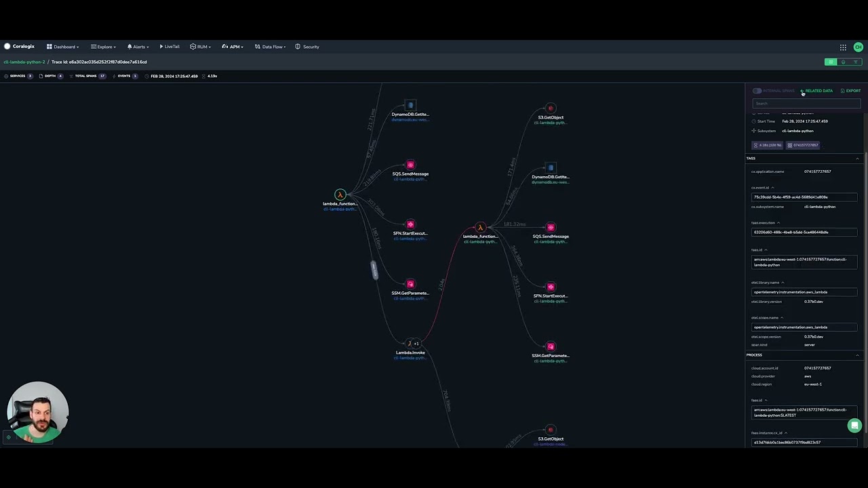Click the cloud.provider aws value
The image size is (868, 488).
point(808,376)
